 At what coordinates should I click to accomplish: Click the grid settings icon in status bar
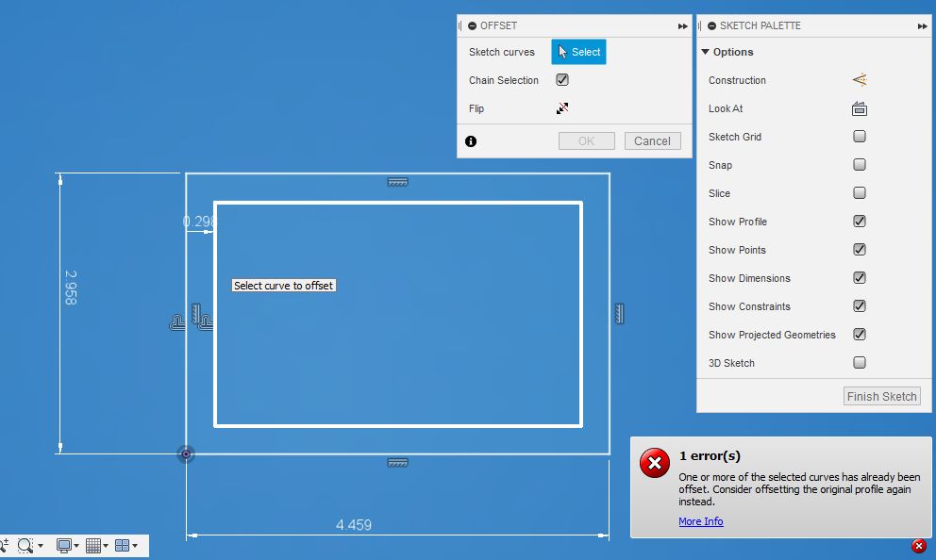[x=92, y=545]
